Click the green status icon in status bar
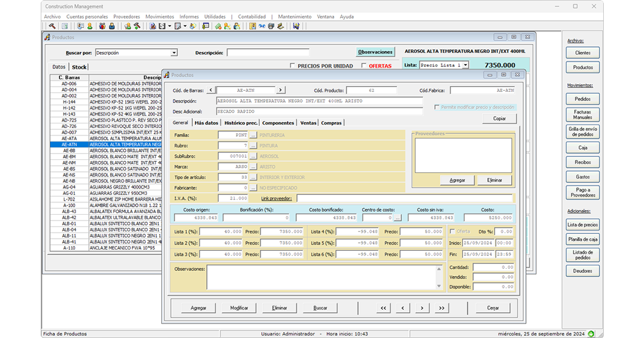644x338 pixels. point(591,334)
